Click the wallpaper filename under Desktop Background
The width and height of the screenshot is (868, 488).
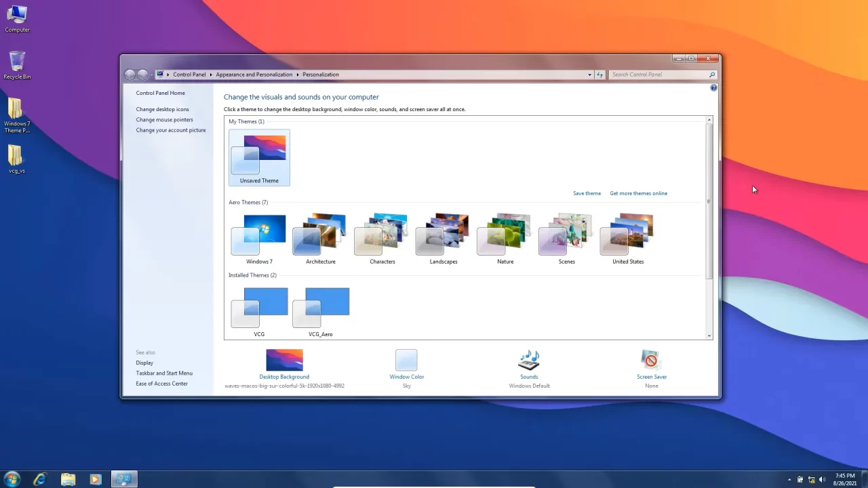click(284, 386)
